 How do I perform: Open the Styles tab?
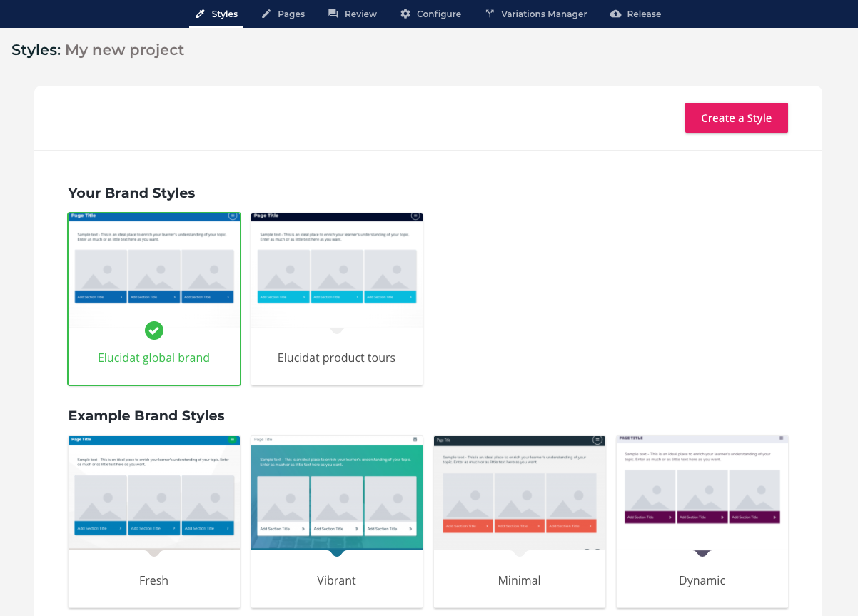coord(216,14)
